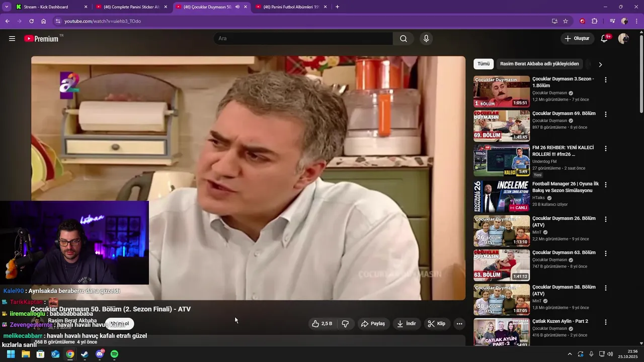Open options for Football Manager 26 stream

coord(606,185)
